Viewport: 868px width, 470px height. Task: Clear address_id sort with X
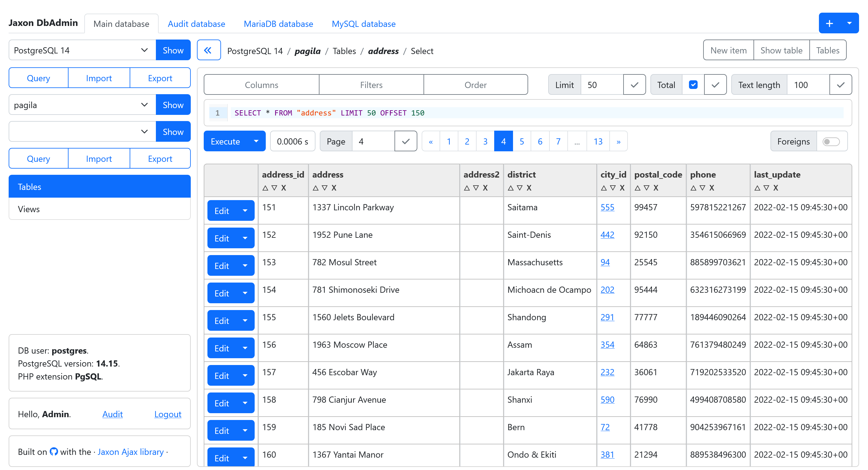click(x=283, y=188)
